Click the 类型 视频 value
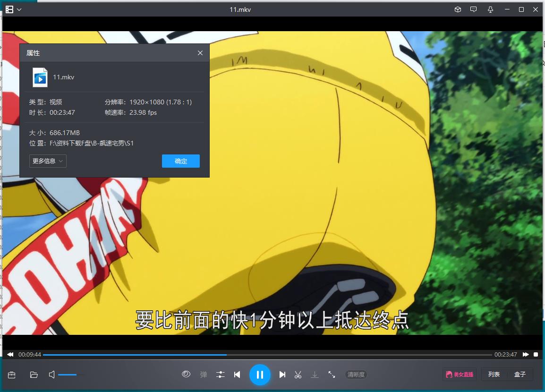The image size is (545, 392). [56, 102]
